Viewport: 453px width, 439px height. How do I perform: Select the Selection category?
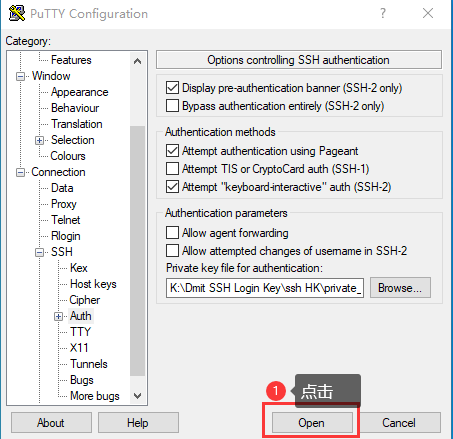point(72,140)
